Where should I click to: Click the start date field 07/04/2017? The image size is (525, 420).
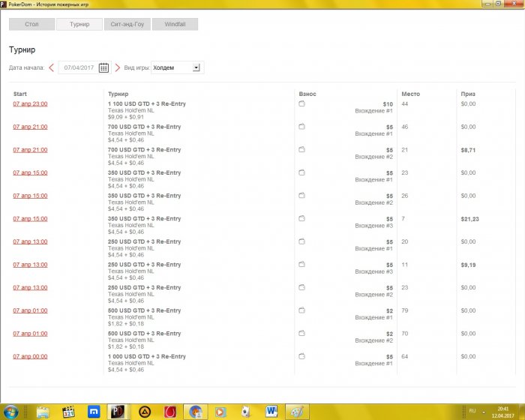click(77, 67)
